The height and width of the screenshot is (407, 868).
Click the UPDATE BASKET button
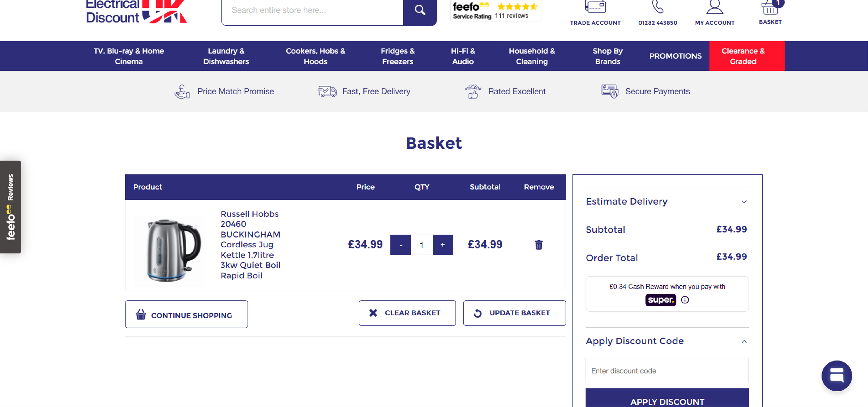[514, 313]
